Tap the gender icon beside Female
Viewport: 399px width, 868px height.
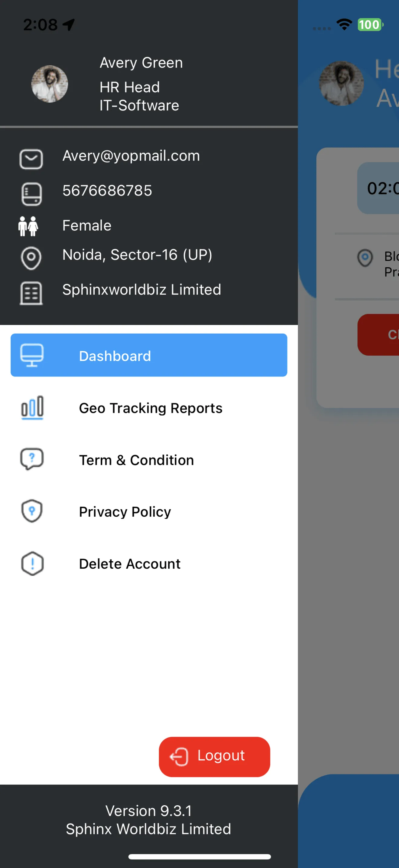(x=28, y=226)
